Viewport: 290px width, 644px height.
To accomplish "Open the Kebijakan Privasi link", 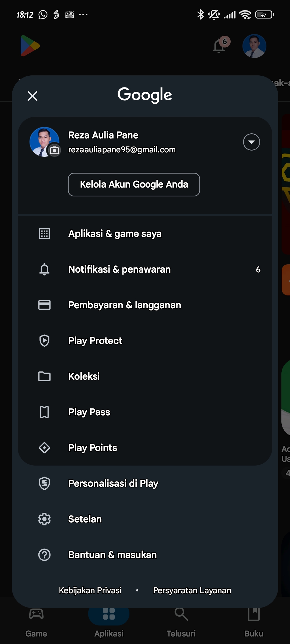I will coord(90,590).
